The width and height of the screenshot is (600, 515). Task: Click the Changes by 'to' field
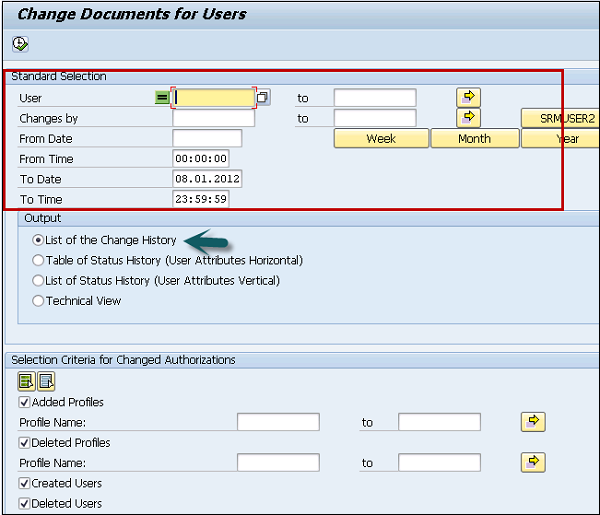375,118
